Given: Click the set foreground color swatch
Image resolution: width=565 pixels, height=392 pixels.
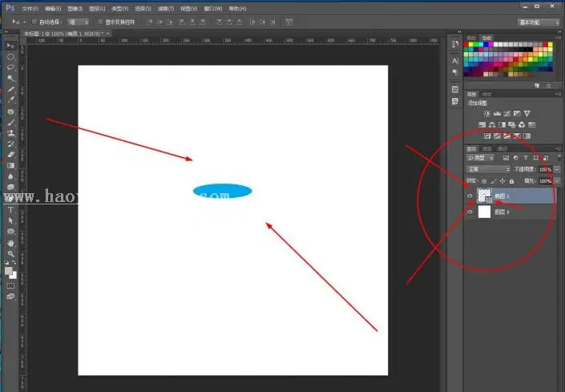Looking at the screenshot, I should [x=8, y=271].
